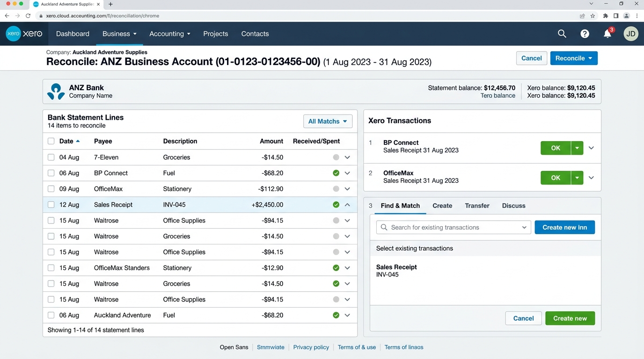The image size is (644, 359).
Task: Tick the checkbox for 09 Aug OfficeMax row
Action: click(51, 189)
